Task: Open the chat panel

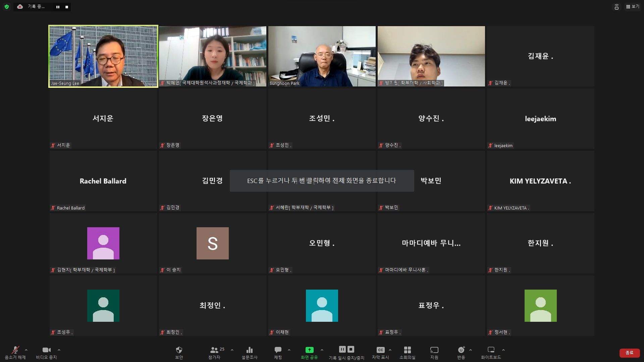Action: click(x=278, y=350)
